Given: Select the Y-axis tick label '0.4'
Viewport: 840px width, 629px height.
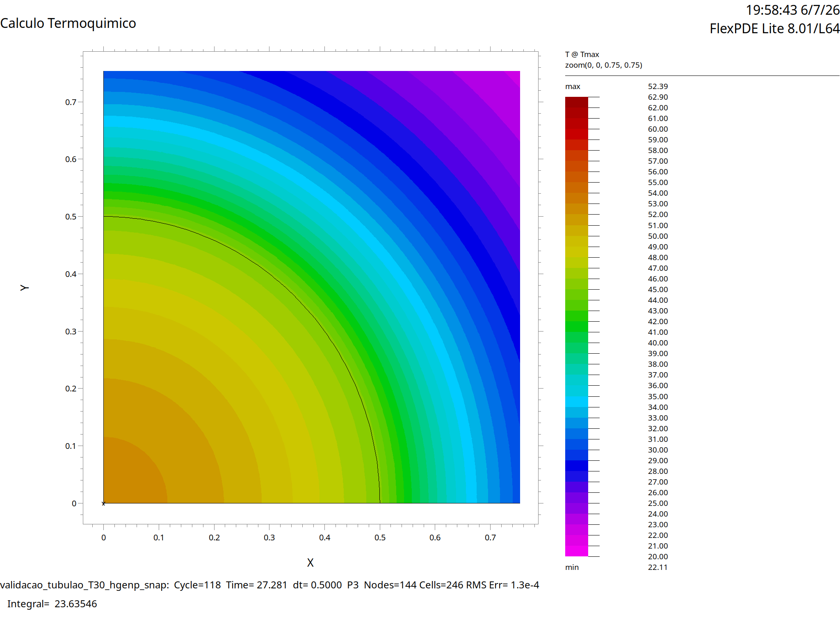Looking at the screenshot, I should tap(71, 274).
